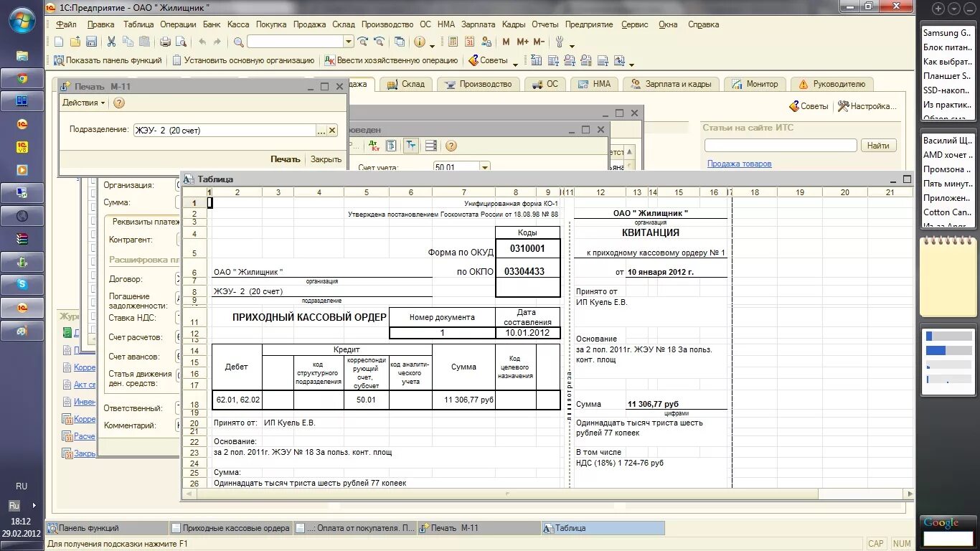980x551 pixels.
Task: Open the Windows Start menu orb
Action: 22,19
